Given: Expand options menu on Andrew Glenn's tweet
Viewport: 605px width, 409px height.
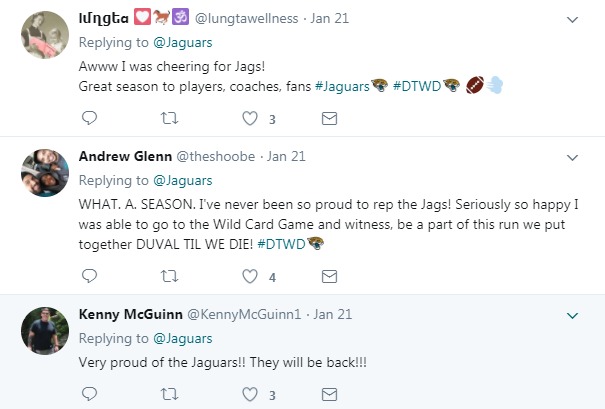Looking at the screenshot, I should [573, 157].
